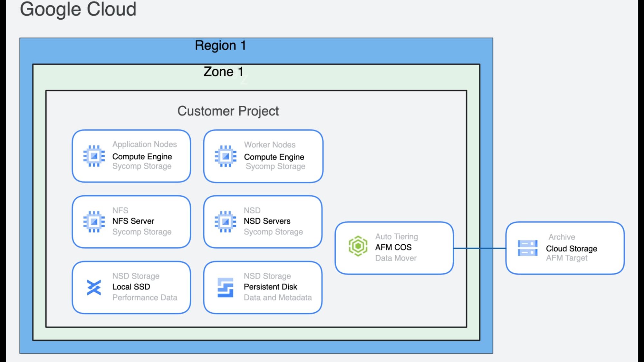This screenshot has height=362, width=644.
Task: Click the 'Zone 1' label
Action: [x=223, y=72]
